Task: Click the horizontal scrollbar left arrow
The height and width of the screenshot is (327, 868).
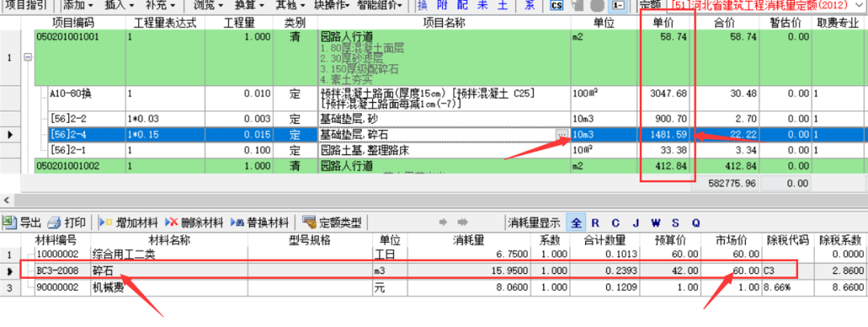Action: [x=6, y=200]
